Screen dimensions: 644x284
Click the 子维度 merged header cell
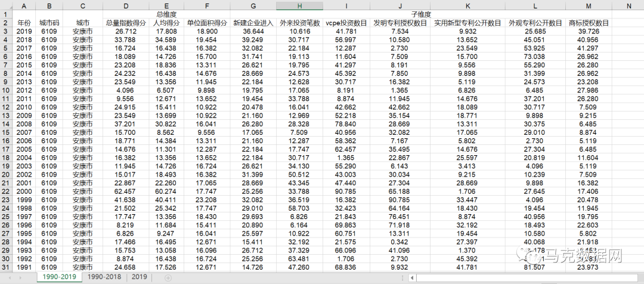pyautogui.click(x=421, y=14)
